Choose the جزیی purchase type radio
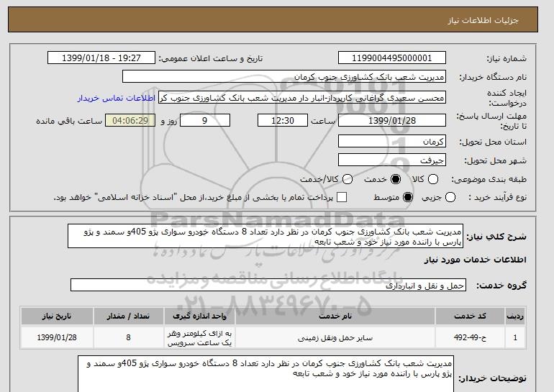The image size is (554, 392). (450, 197)
